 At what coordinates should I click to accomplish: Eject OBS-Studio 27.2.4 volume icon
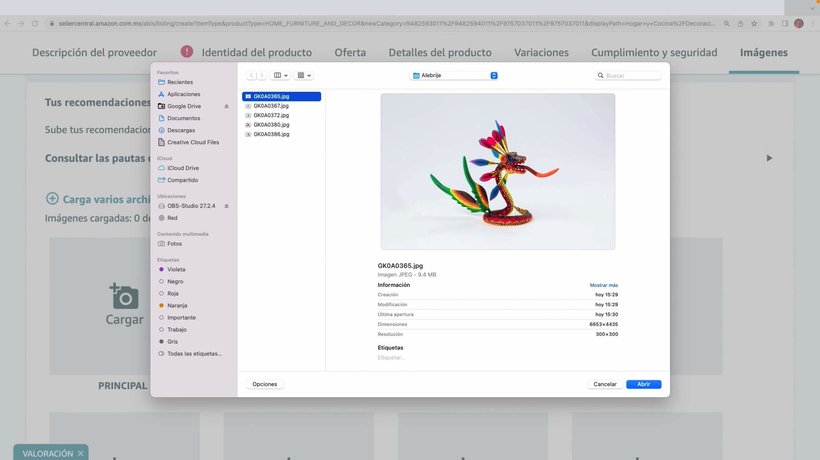tap(226, 206)
